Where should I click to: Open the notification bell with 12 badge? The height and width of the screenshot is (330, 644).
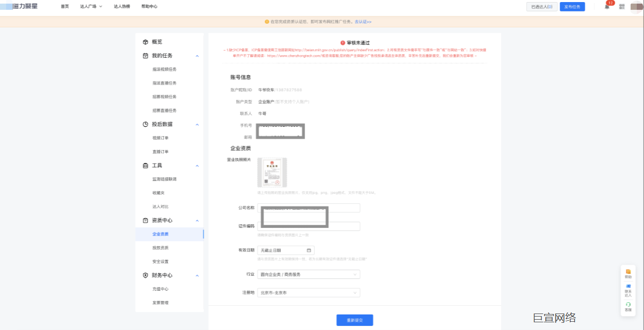pyautogui.click(x=607, y=7)
